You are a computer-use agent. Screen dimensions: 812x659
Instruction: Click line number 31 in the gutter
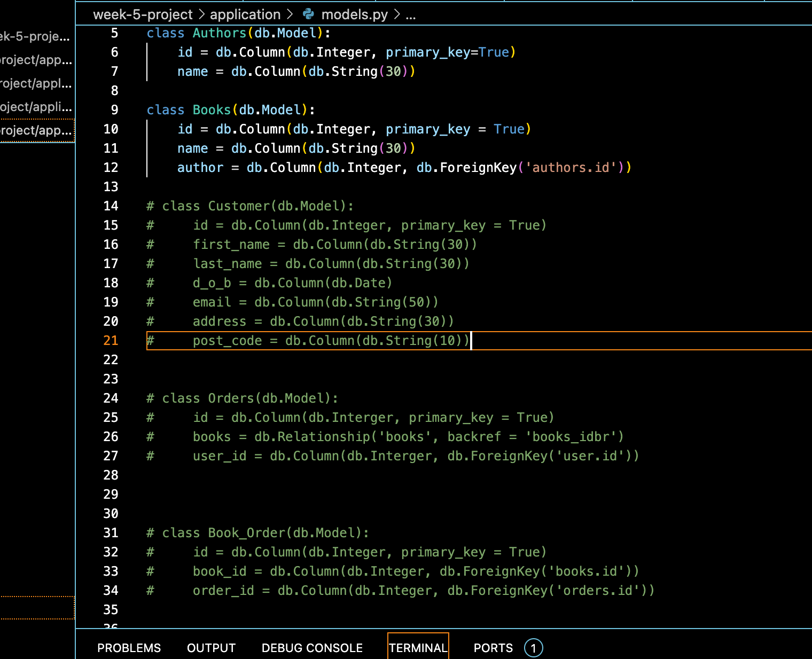tap(111, 533)
